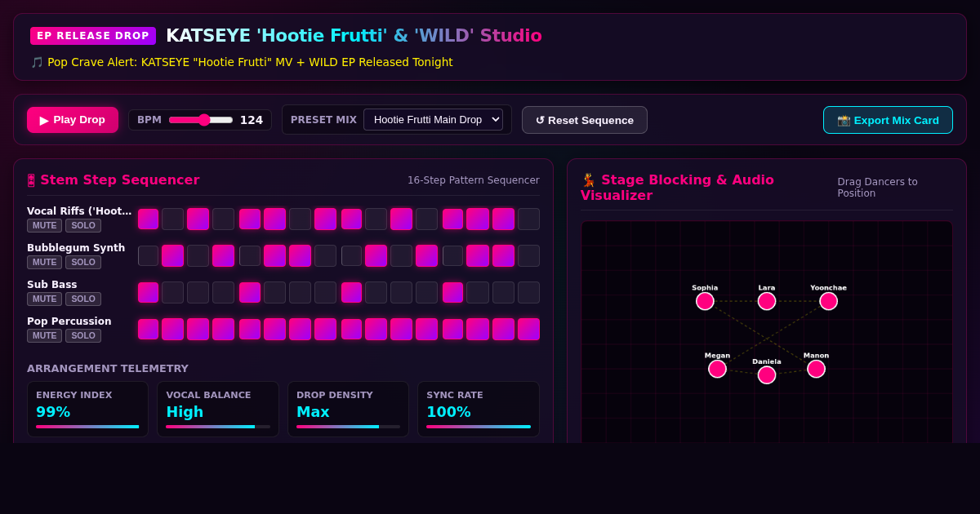Viewport: 980px width, 514px height.
Task: Toggle Bubblegum Synth step 8
Action: [325, 255]
